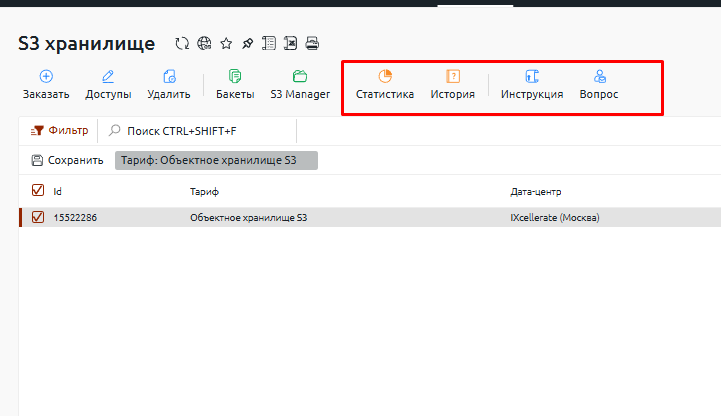The image size is (721, 416).
Task: Add the page to favorites with the star icon
Action: click(226, 44)
